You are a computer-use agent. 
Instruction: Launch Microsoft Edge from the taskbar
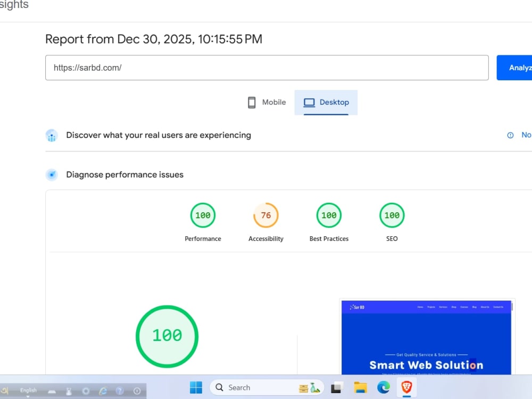pos(384,387)
